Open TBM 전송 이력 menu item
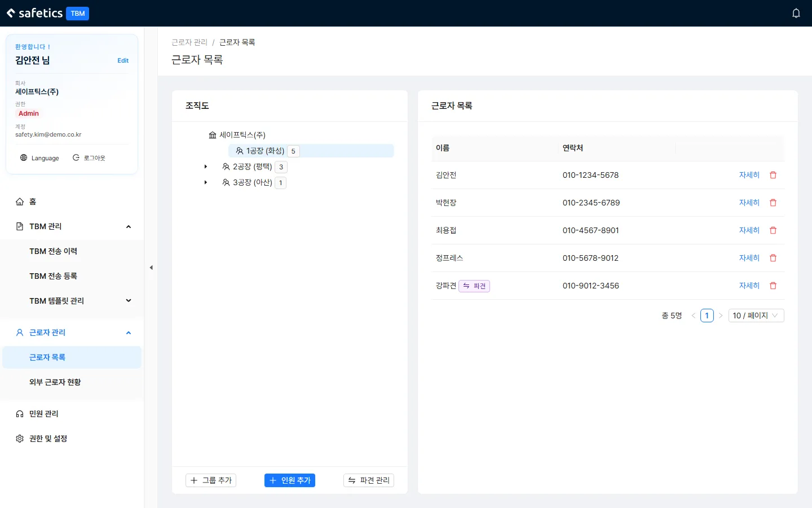The height and width of the screenshot is (508, 812). click(x=72, y=251)
